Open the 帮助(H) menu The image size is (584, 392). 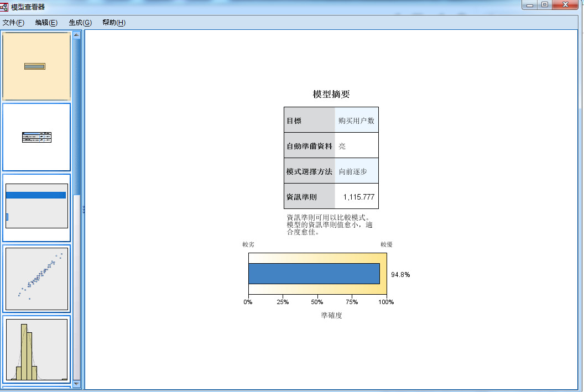tap(114, 23)
